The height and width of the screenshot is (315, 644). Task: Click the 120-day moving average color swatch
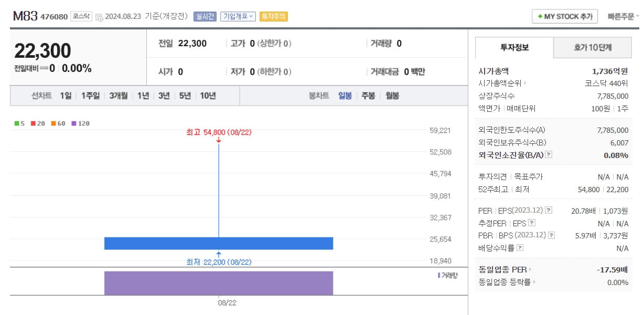pos(73,123)
